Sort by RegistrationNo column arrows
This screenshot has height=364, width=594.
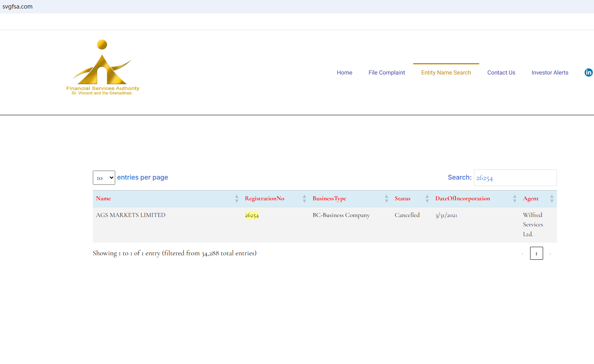(x=304, y=199)
